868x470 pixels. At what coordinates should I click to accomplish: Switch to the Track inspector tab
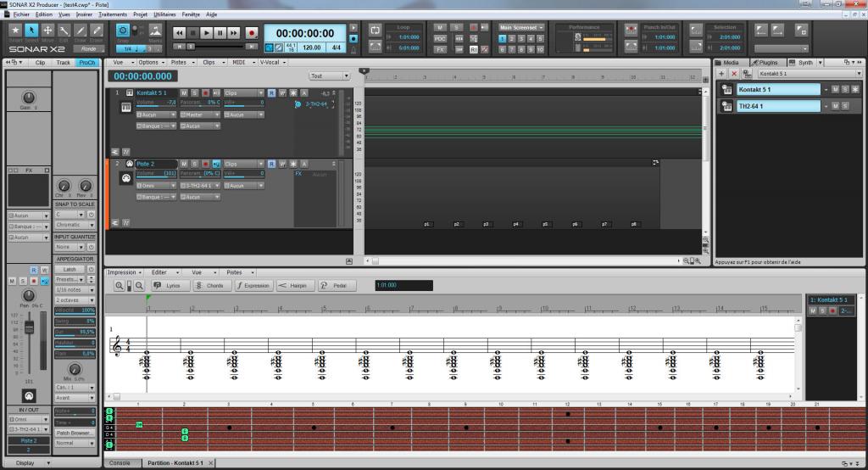pyautogui.click(x=63, y=63)
